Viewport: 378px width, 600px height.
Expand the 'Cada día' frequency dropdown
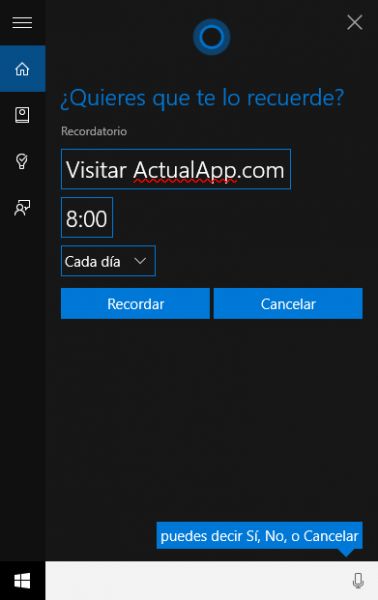coord(108,261)
